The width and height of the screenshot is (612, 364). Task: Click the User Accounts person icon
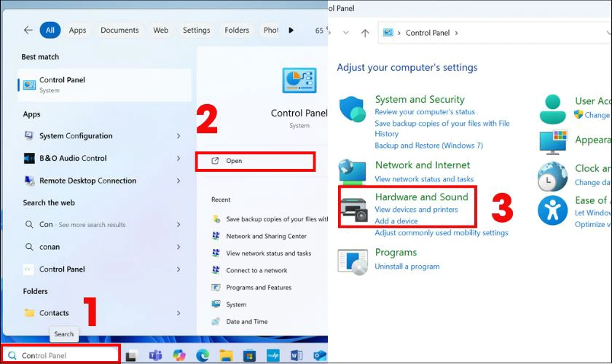(x=553, y=109)
